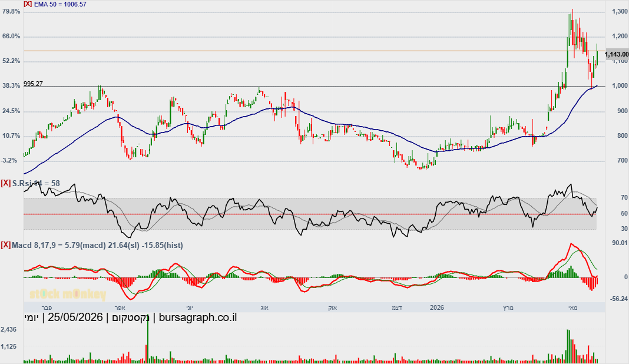629x364 pixels.
Task: Close the S.Rsi 14 indicator panel
Action: (x=6, y=183)
